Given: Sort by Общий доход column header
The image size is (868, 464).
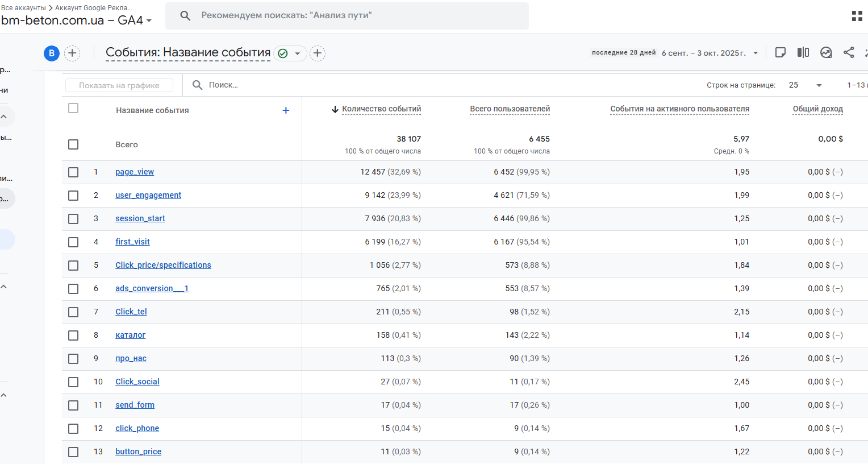Looking at the screenshot, I should coord(817,109).
